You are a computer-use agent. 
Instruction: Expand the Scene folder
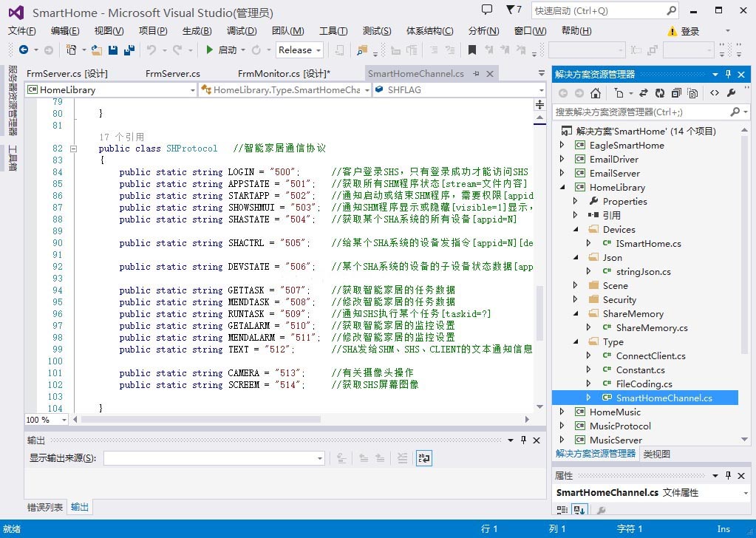(575, 285)
